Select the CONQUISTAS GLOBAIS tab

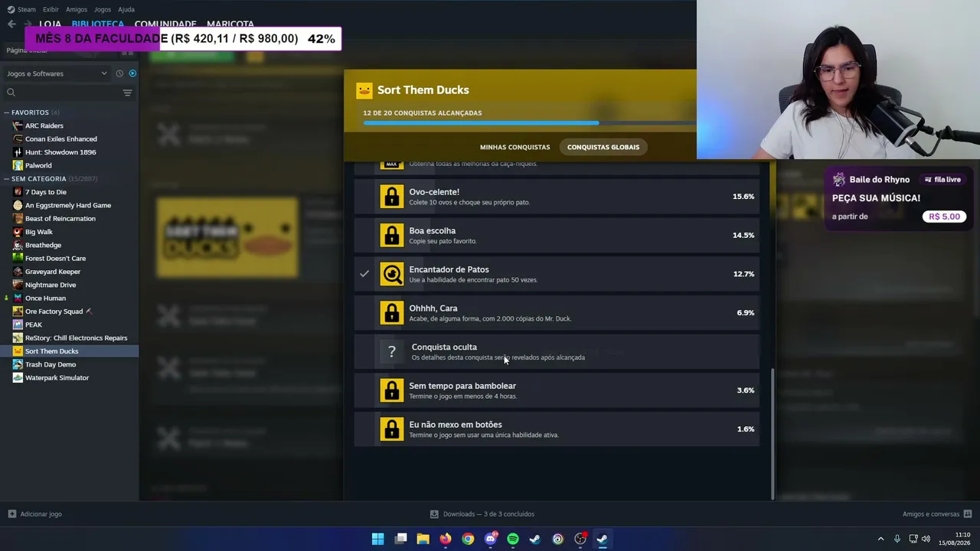pyautogui.click(x=603, y=147)
